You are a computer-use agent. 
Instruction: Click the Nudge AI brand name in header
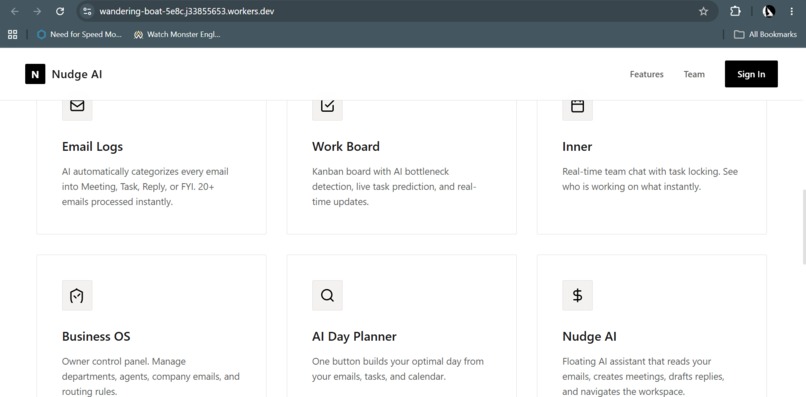tap(77, 75)
